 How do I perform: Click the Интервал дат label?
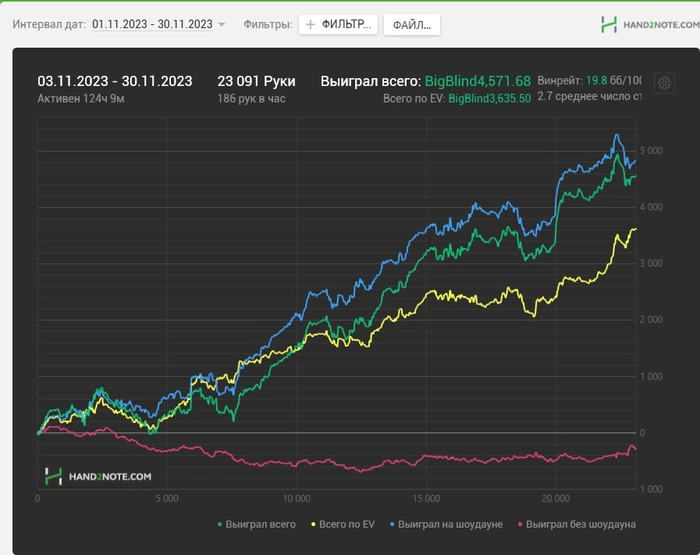tap(49, 24)
